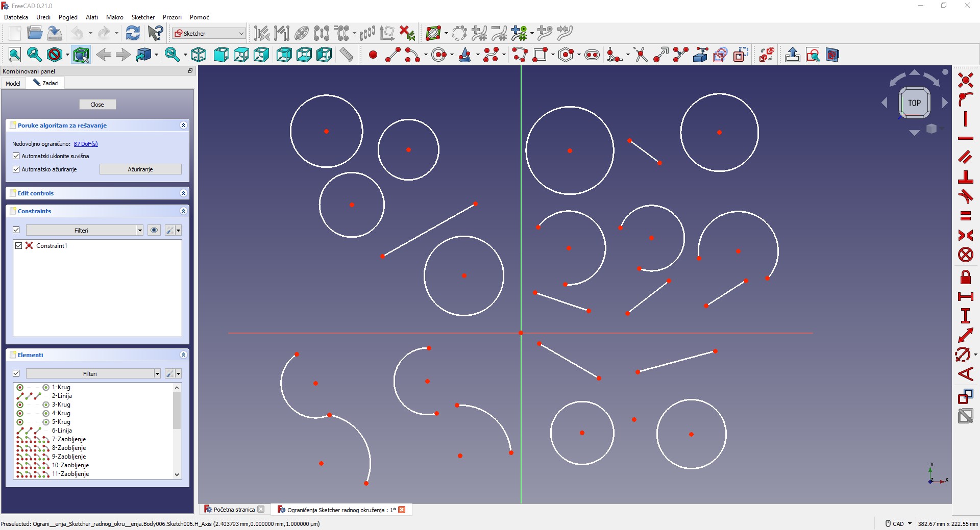Close the Ograničenja Sketcher document tab
The height and width of the screenshot is (530, 980).
pyautogui.click(x=402, y=509)
